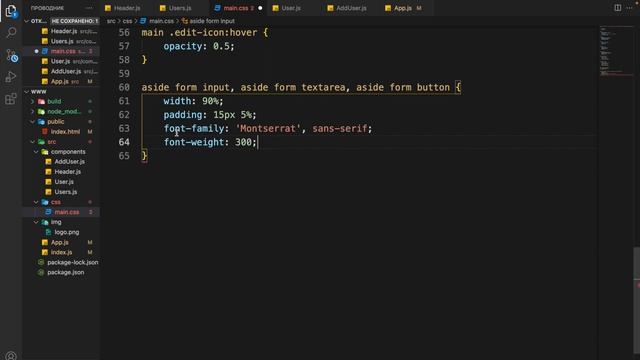The width and height of the screenshot is (640, 360).
Task: Open AddUser.js in components folder
Action: click(61, 162)
